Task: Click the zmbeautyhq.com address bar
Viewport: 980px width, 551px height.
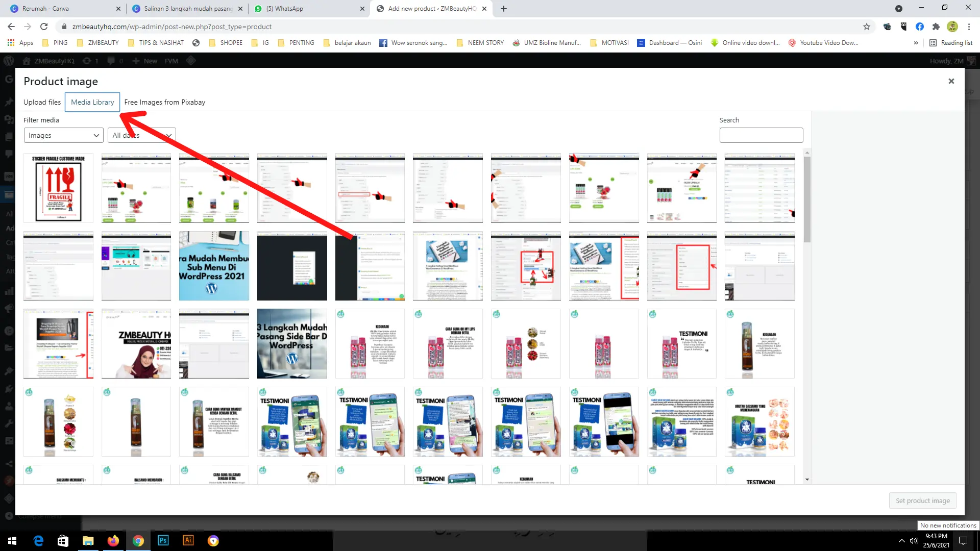Action: (x=459, y=27)
